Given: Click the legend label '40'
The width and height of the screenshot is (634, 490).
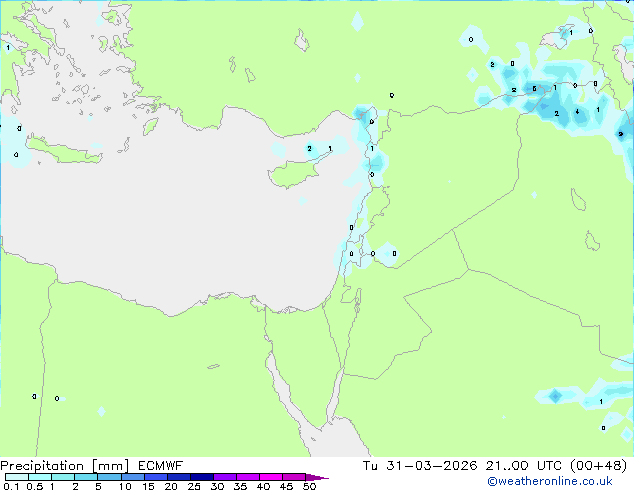Looking at the screenshot, I should [263, 486].
